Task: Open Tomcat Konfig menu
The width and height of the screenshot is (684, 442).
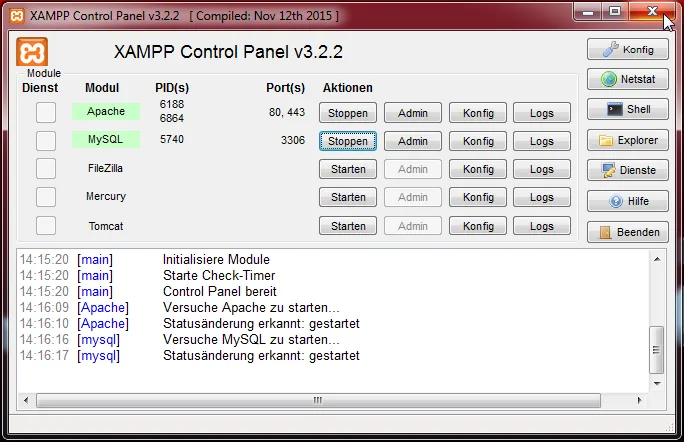Action: click(x=478, y=226)
